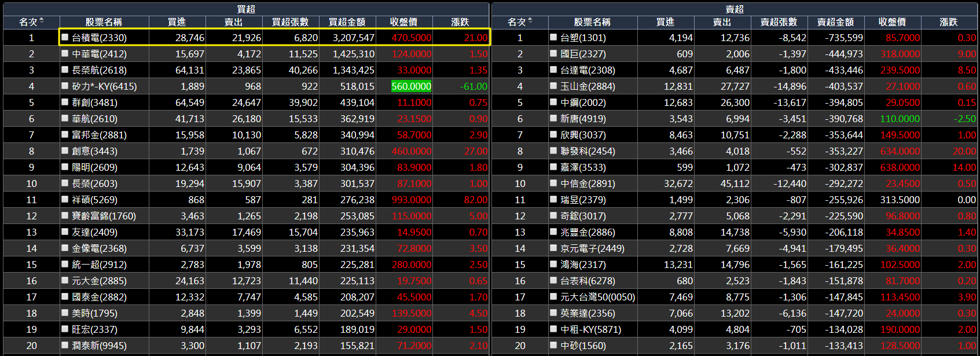Click 漲跌 header in the 賣超 table
The image size is (980, 356).
[x=949, y=22]
